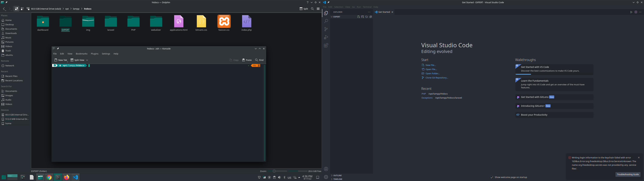Open Run and Debug view in VS Code
The width and height of the screenshot is (644, 181).
pos(326,37)
